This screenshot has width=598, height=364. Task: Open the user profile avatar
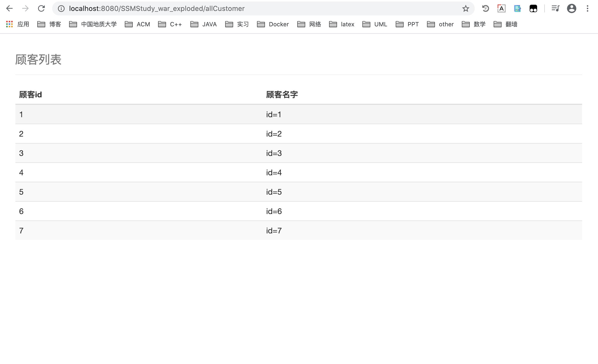point(571,9)
